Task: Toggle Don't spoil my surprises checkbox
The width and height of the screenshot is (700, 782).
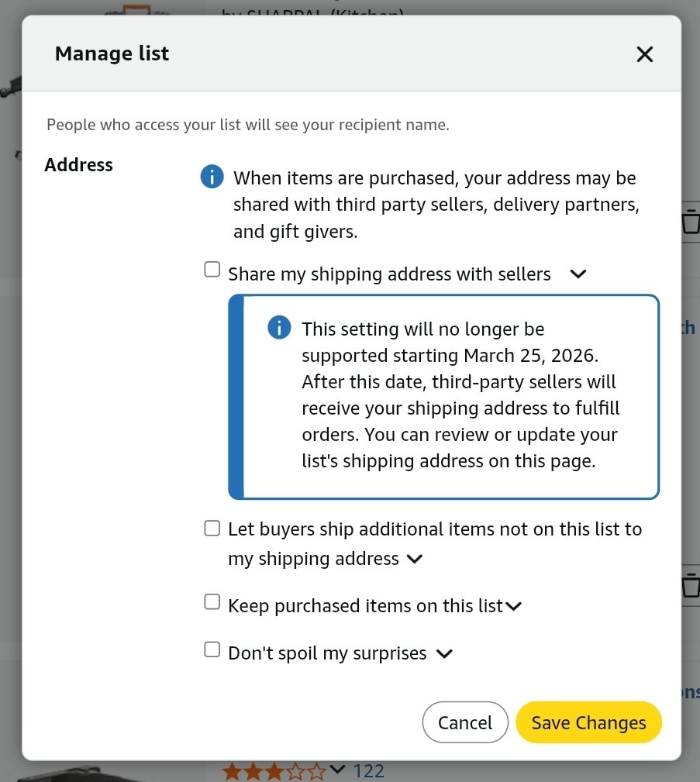Action: [212, 649]
